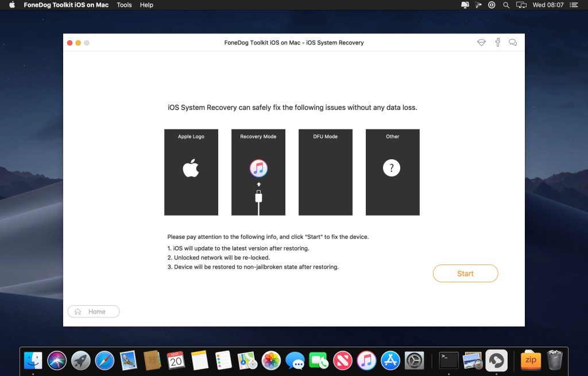The image size is (588, 376).
Task: Share FoneDog on Facebook via toolbar icon
Action: [497, 42]
